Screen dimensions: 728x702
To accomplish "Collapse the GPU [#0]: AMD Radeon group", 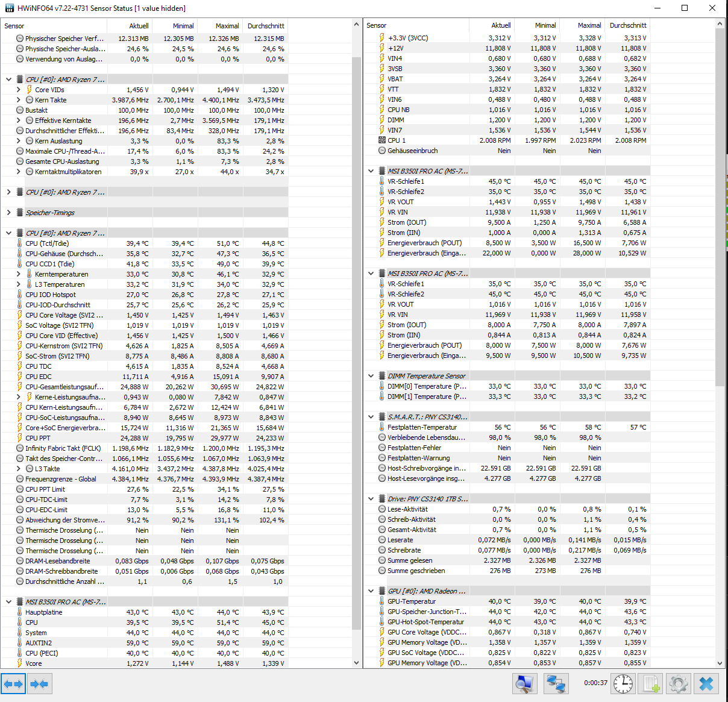I will 371,591.
